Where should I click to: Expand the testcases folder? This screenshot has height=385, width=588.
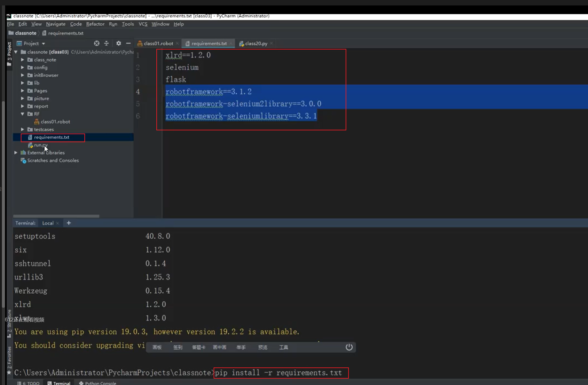pos(22,129)
